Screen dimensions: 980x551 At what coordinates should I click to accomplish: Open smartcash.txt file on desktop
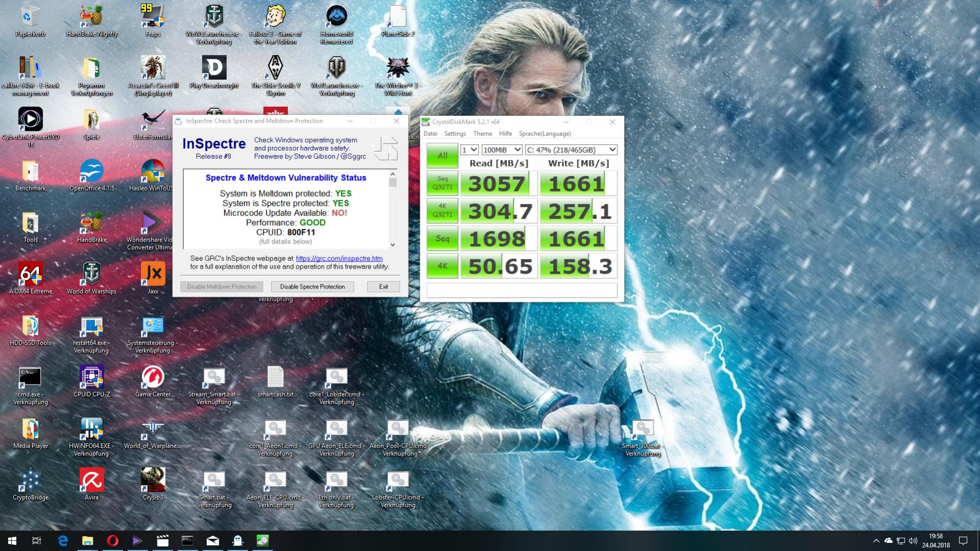click(x=275, y=381)
